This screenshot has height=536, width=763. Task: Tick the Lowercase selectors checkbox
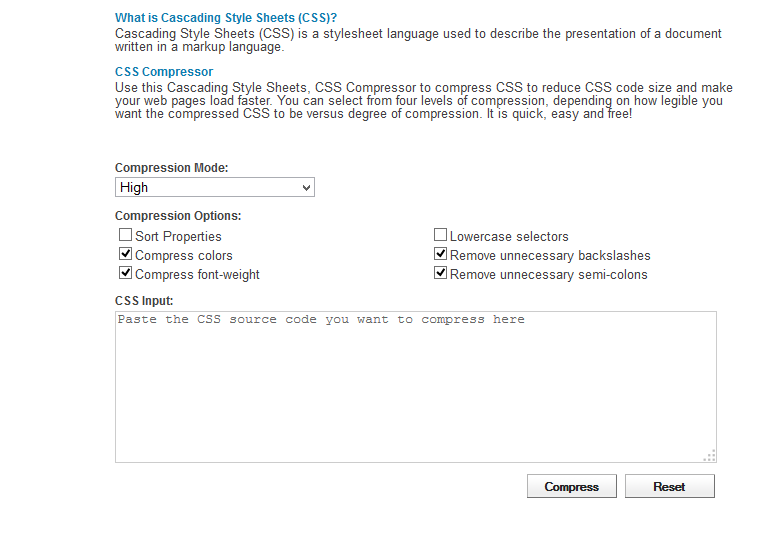[x=440, y=235]
